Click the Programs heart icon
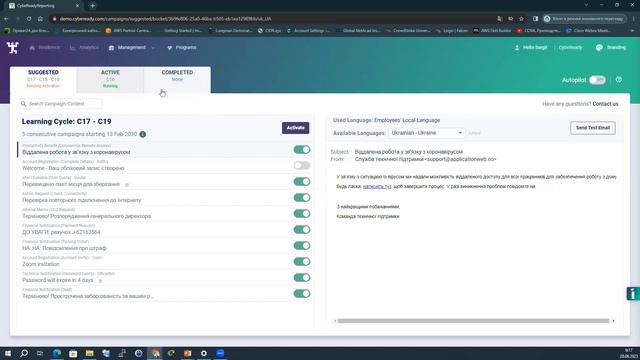The image size is (640, 360). point(170,48)
